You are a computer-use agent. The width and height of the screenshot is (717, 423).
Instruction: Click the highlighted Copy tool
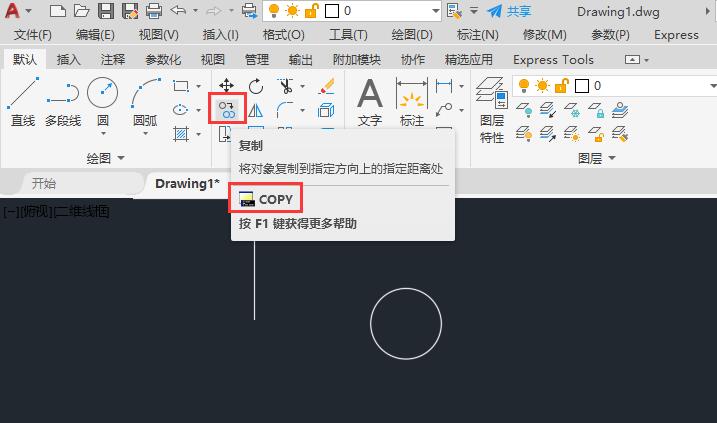tap(227, 109)
